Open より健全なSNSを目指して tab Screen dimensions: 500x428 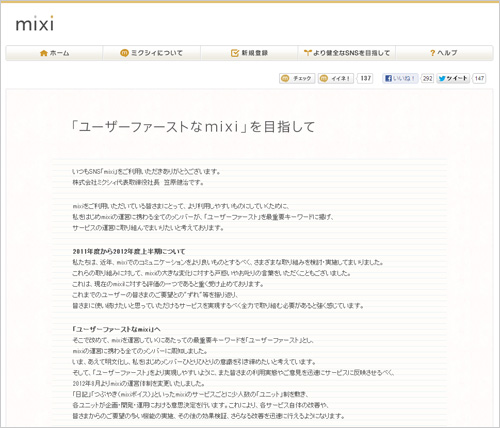click(x=347, y=53)
